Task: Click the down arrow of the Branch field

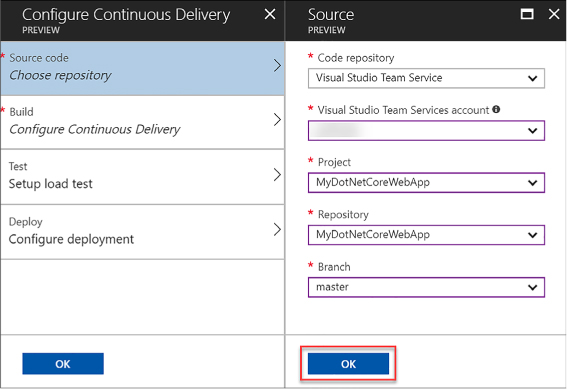Action: 532,287
